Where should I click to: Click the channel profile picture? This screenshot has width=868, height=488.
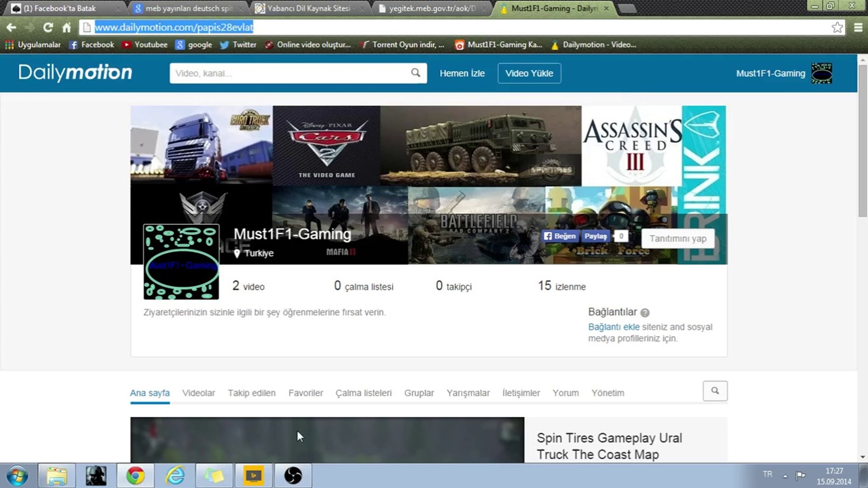(x=181, y=262)
